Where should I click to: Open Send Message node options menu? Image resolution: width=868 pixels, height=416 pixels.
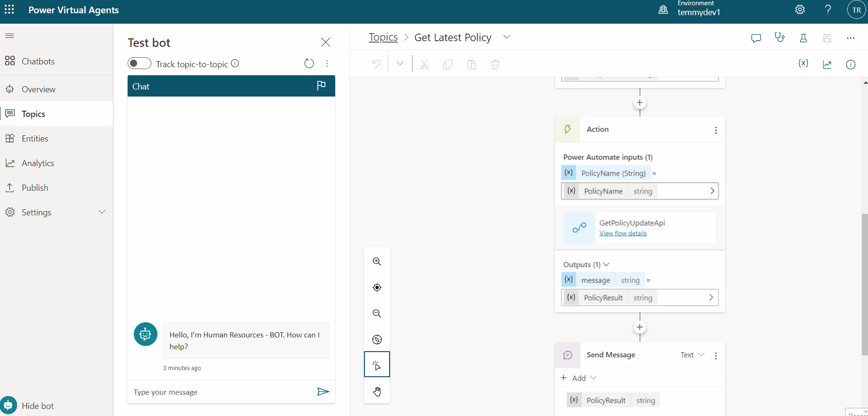click(x=716, y=356)
